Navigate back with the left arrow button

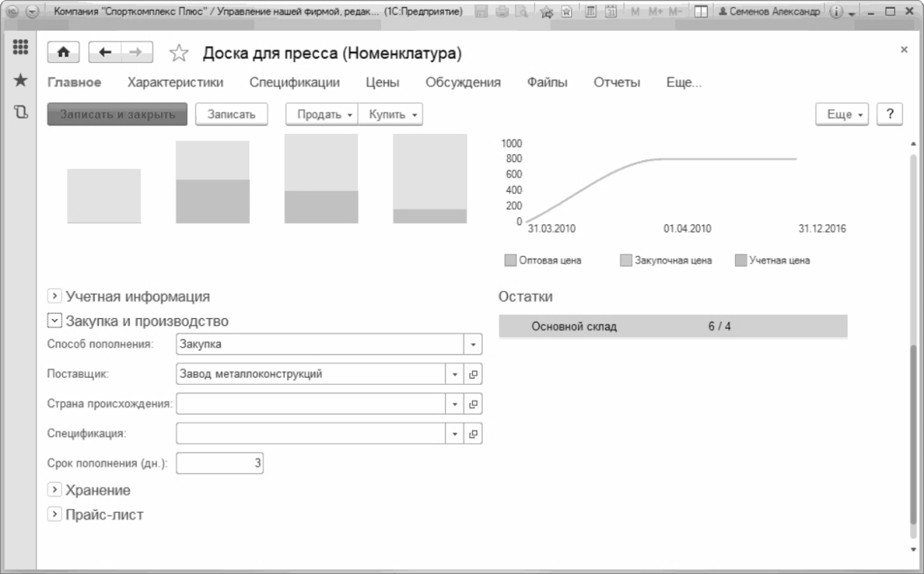point(105,53)
